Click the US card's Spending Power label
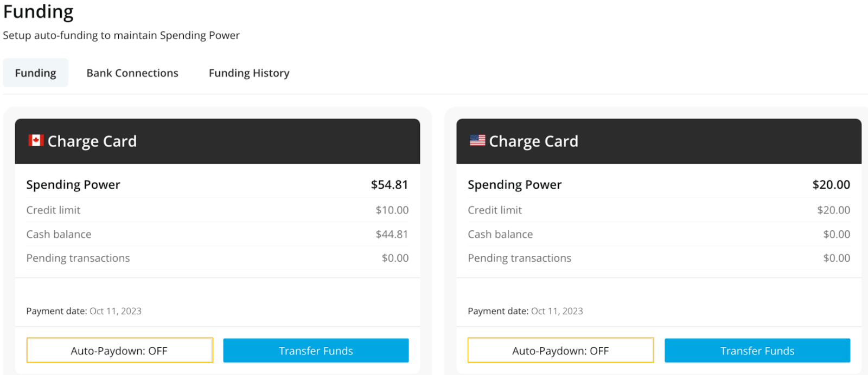The width and height of the screenshot is (868, 375). [x=514, y=185]
